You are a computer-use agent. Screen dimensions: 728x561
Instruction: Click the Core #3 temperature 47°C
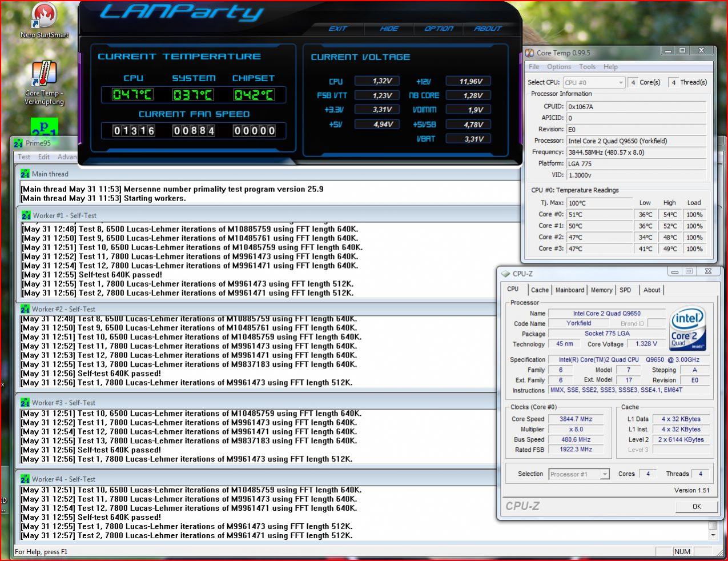(600, 249)
